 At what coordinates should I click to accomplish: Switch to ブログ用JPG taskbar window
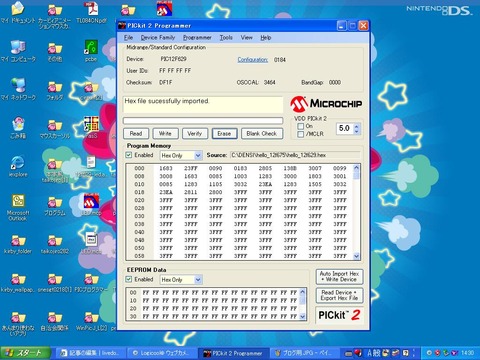[x=304, y=353]
